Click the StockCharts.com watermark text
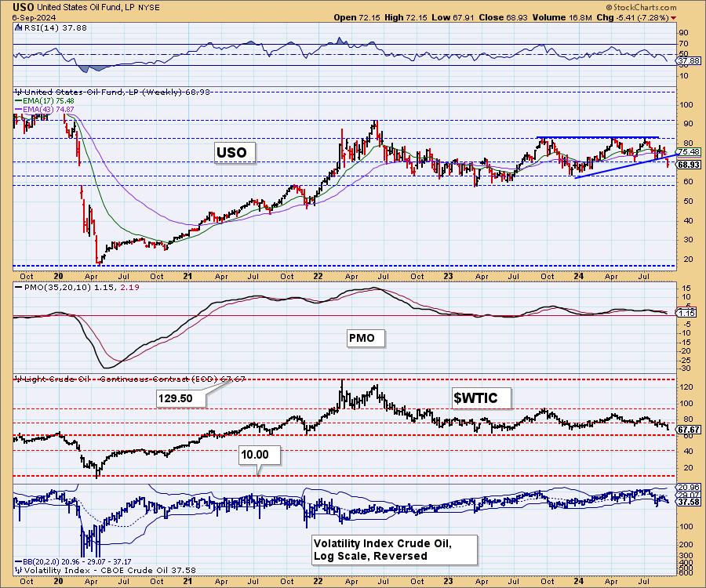 641,7
